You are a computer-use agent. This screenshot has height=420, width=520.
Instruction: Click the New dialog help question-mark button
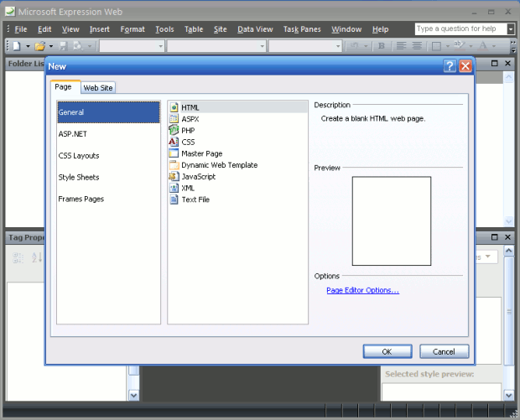pos(450,66)
